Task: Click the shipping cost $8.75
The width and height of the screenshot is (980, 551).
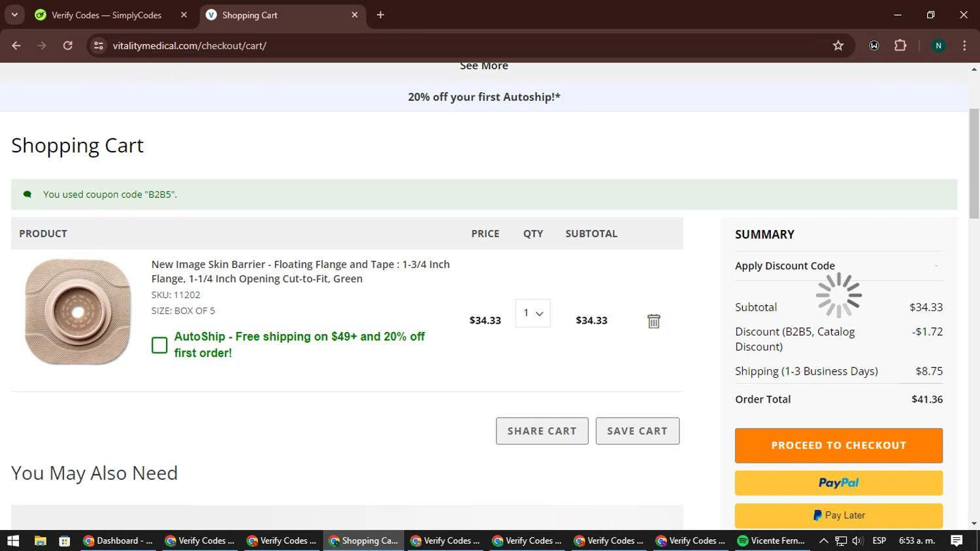Action: click(x=929, y=371)
